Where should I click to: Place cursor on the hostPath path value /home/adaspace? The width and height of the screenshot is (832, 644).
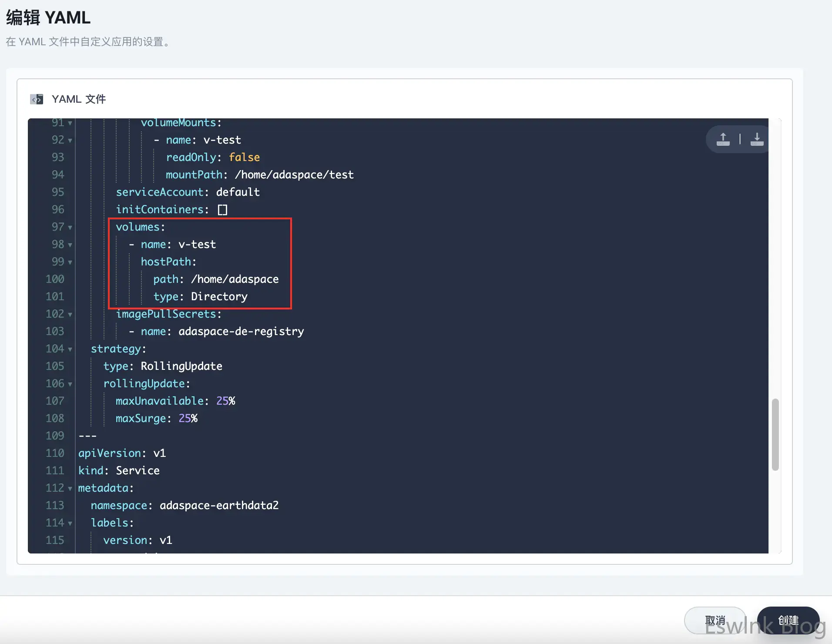click(235, 279)
